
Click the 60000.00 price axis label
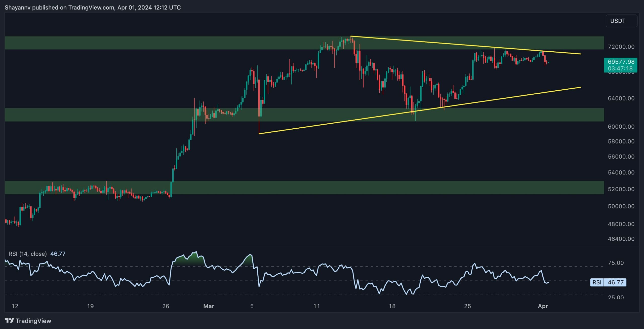[x=621, y=127]
